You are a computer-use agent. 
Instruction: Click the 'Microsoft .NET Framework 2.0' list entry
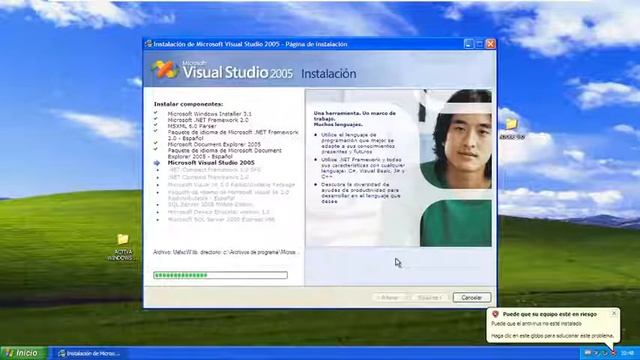pos(208,120)
